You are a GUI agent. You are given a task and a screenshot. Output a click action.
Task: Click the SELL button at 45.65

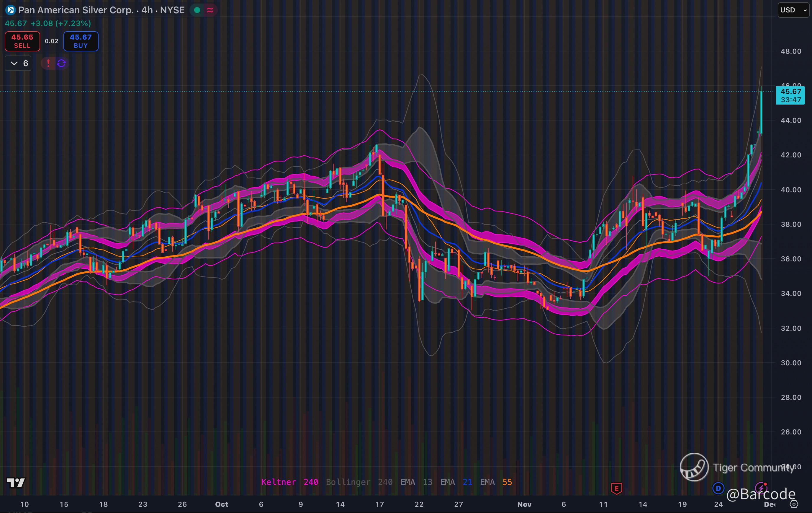22,41
